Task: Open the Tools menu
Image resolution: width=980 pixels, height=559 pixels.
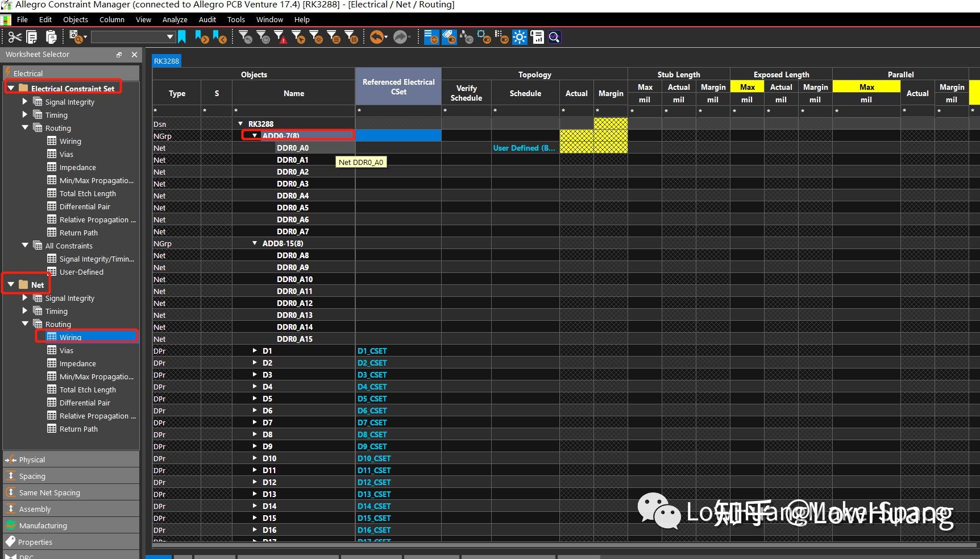Action: tap(236, 19)
